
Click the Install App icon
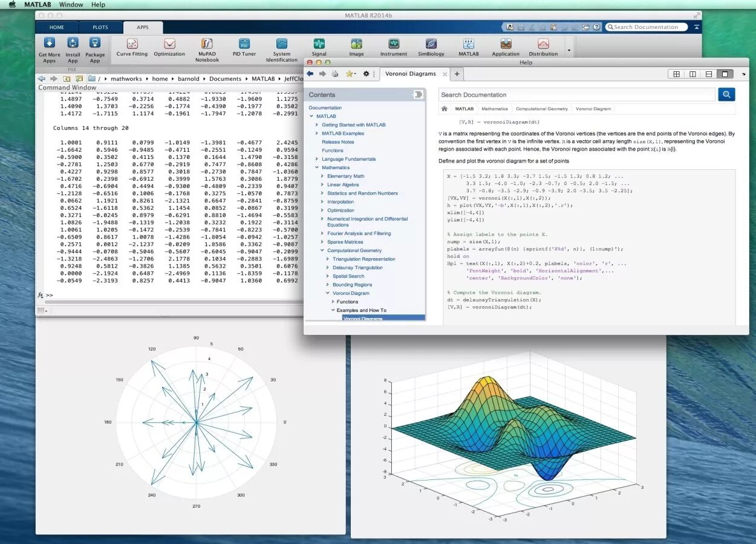(73, 43)
